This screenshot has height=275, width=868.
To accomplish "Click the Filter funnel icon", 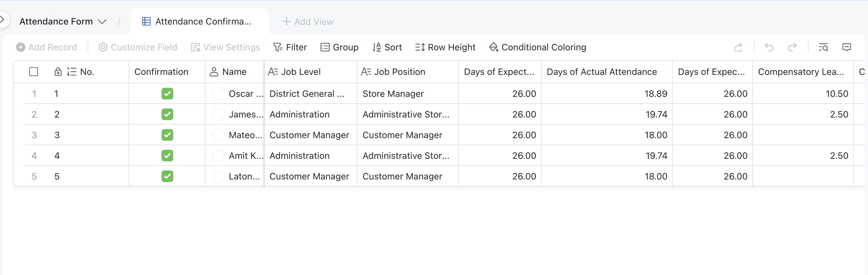I will click(x=278, y=47).
